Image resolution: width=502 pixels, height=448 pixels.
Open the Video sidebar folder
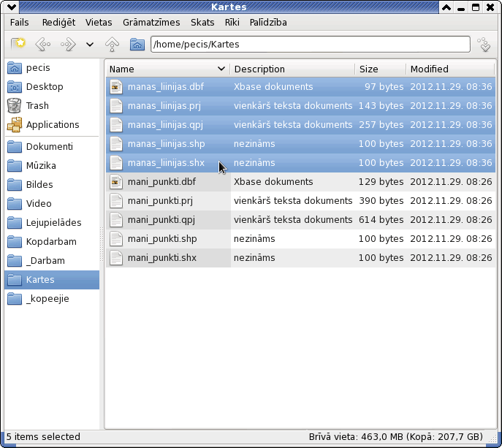tap(52, 204)
